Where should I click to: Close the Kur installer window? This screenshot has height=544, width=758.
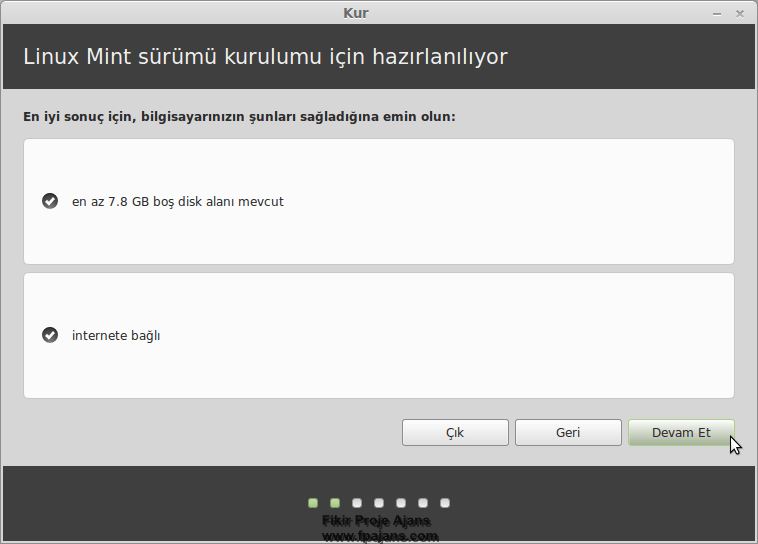point(740,14)
